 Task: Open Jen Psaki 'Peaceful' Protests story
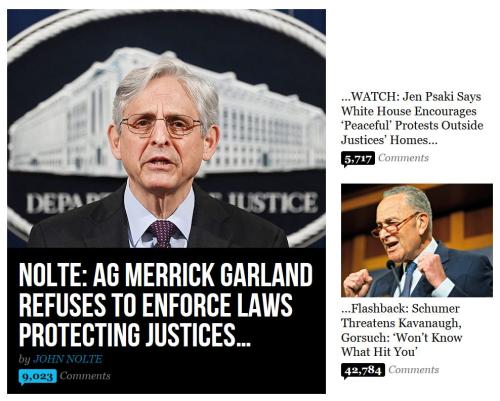[x=412, y=118]
